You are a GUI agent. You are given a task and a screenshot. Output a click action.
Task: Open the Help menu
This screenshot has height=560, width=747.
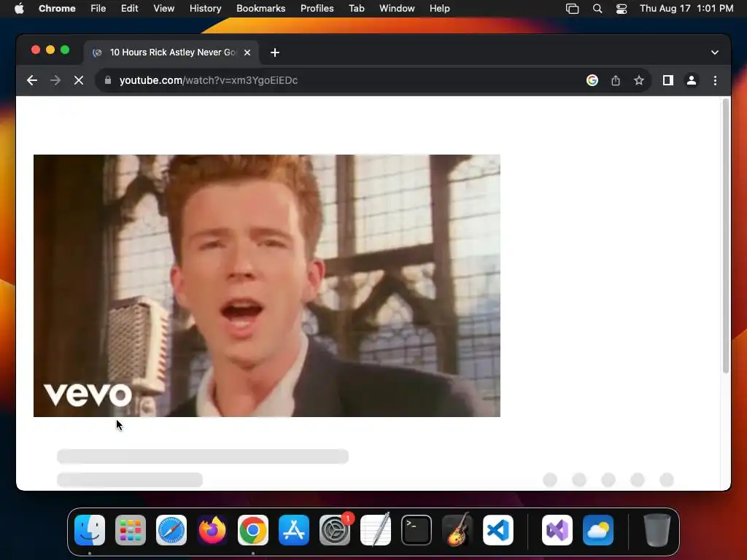(x=439, y=9)
